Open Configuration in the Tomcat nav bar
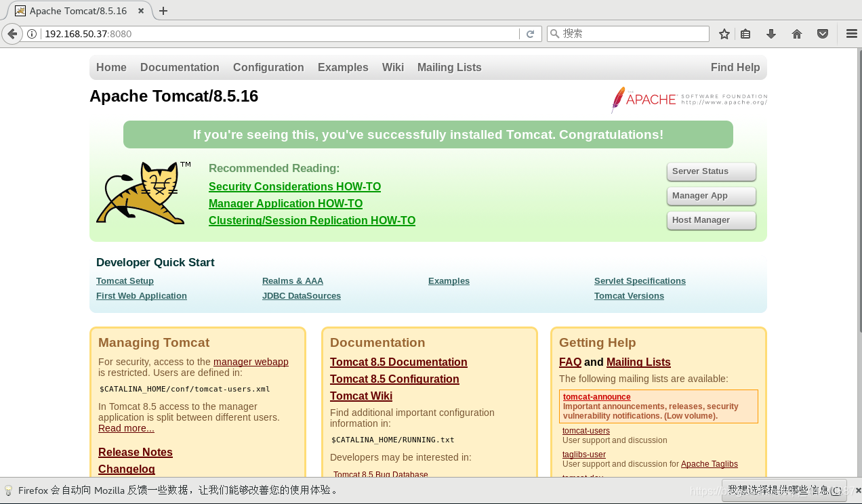 click(268, 67)
